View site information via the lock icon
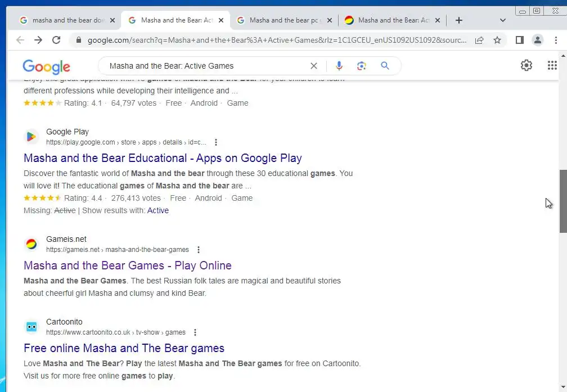This screenshot has height=392, width=567. [x=79, y=40]
